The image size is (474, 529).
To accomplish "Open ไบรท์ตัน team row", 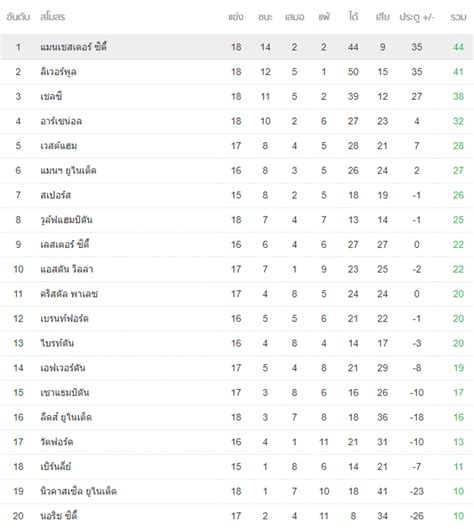I will tap(237, 343).
